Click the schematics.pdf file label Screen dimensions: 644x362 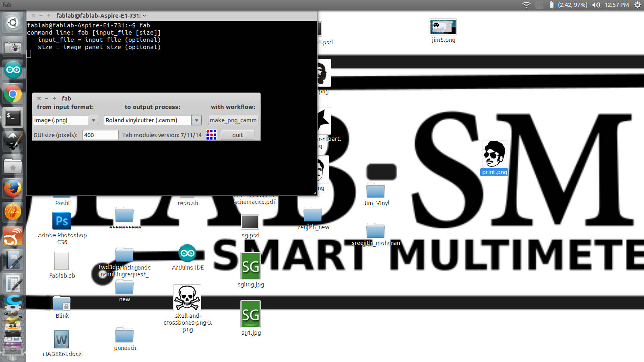click(x=254, y=202)
